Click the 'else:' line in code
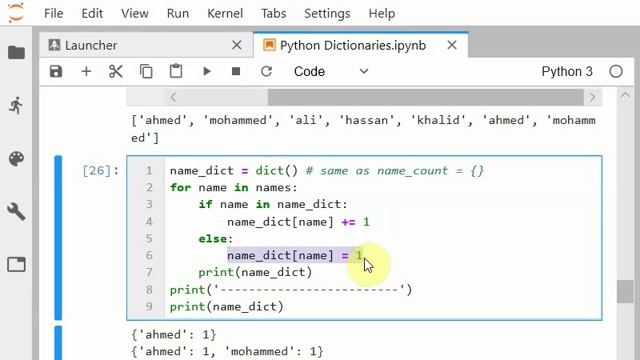The height and width of the screenshot is (360, 640). [216, 238]
